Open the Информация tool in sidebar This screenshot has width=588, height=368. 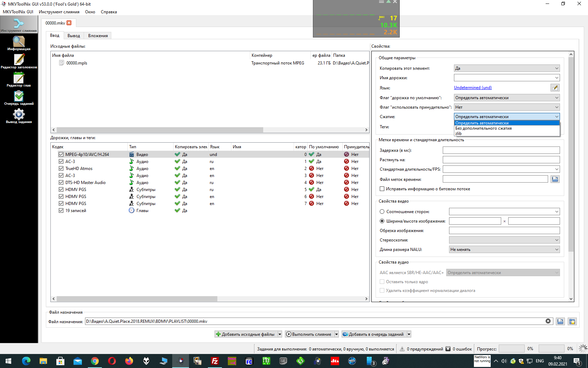(x=19, y=43)
